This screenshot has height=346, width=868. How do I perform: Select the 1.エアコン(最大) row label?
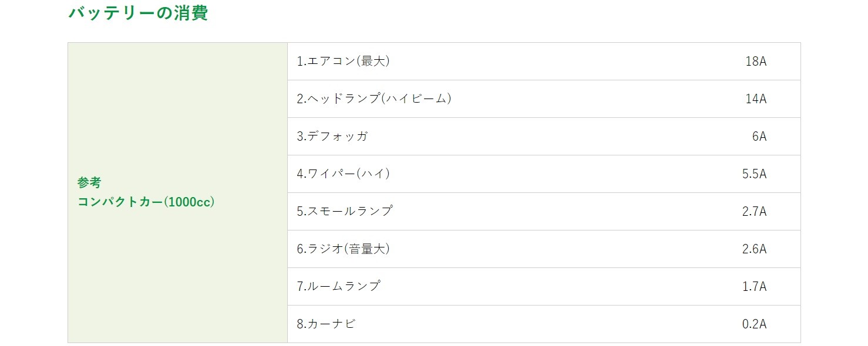344,61
